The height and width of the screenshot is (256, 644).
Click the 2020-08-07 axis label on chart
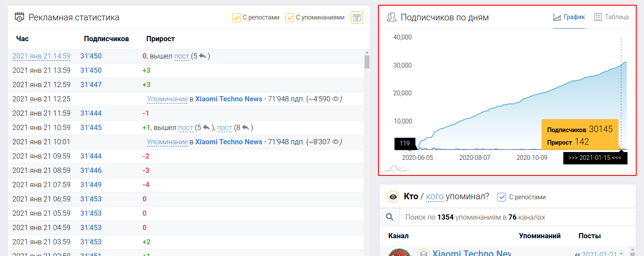[474, 158]
